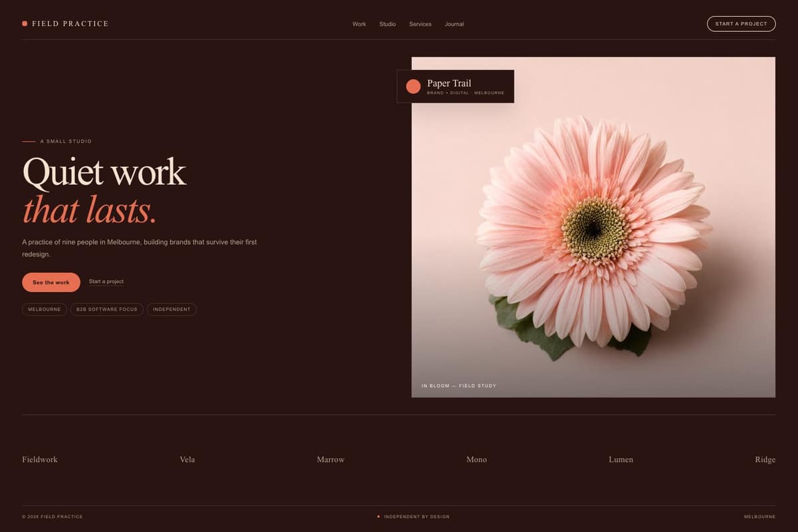Screen dimensions: 798x532
Task: Click the orange Paper Trail circle
Action: tap(413, 86)
